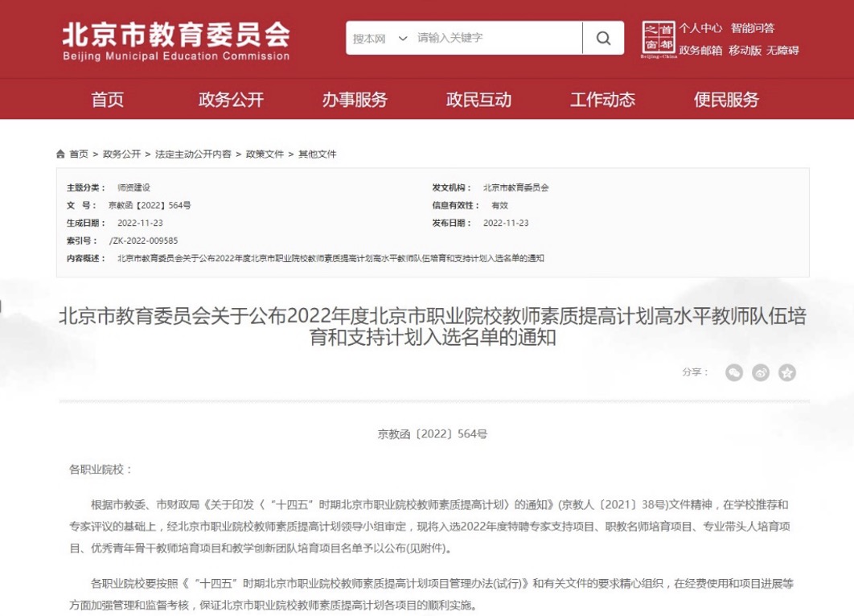Open the 个人中心 link
The width and height of the screenshot is (854, 616).
700,28
